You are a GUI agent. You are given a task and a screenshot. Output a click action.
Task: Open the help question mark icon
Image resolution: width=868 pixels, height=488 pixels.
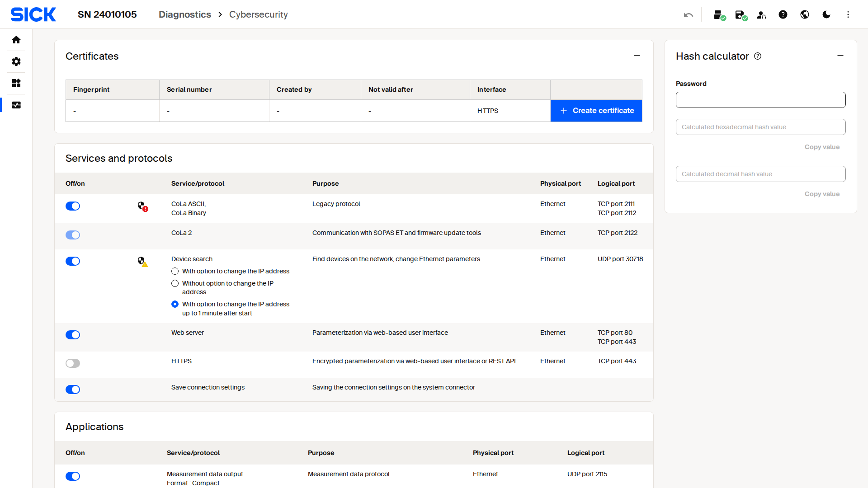click(x=783, y=14)
